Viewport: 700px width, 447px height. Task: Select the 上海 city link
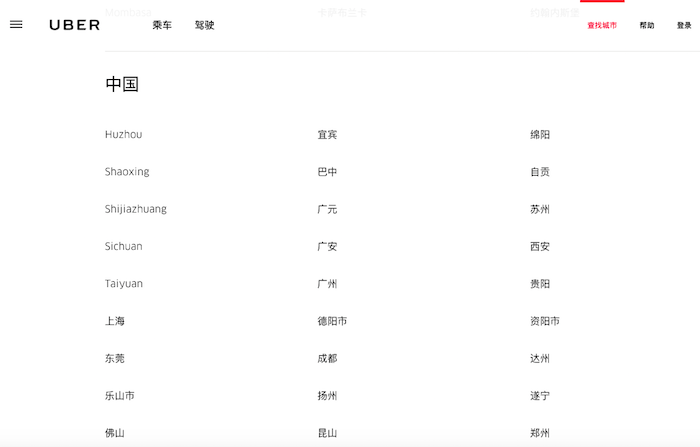(x=115, y=321)
